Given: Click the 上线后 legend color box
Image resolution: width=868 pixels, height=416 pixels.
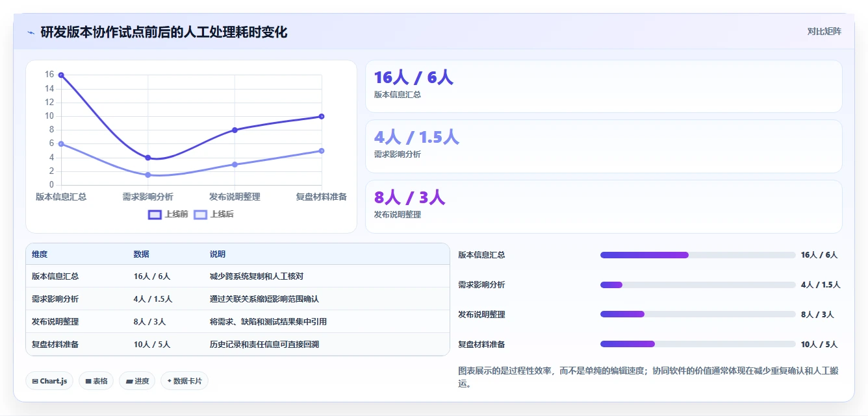Looking at the screenshot, I should click(200, 214).
